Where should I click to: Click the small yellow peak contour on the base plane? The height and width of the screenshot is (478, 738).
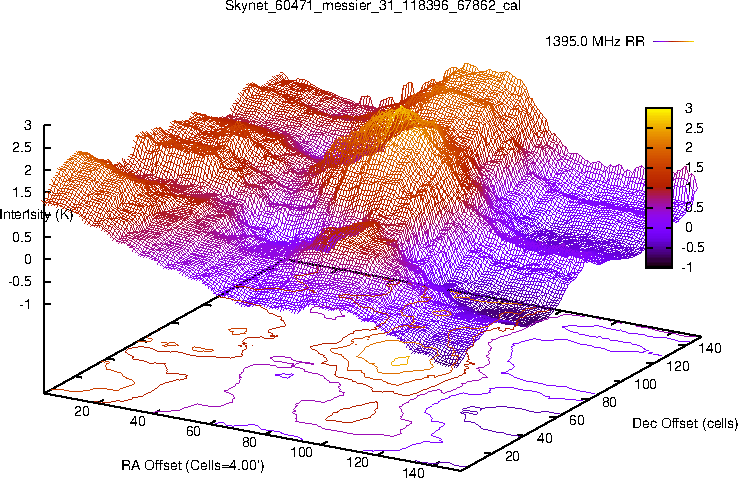[400, 361]
